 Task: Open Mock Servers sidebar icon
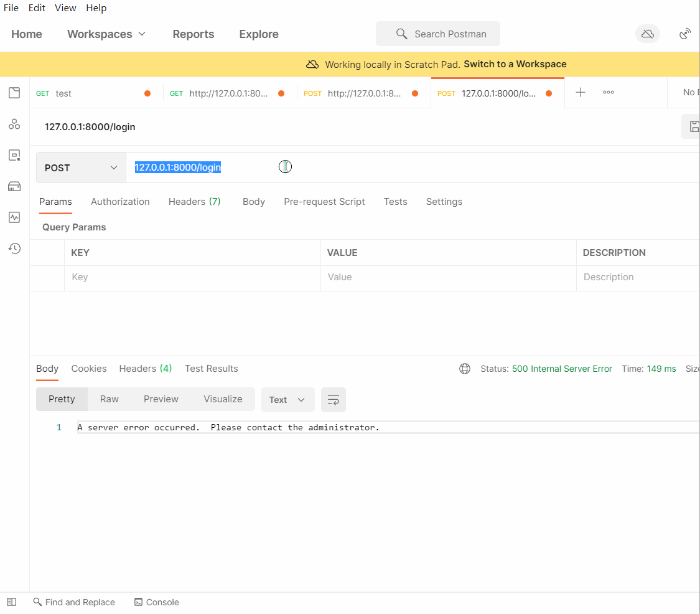[14, 186]
